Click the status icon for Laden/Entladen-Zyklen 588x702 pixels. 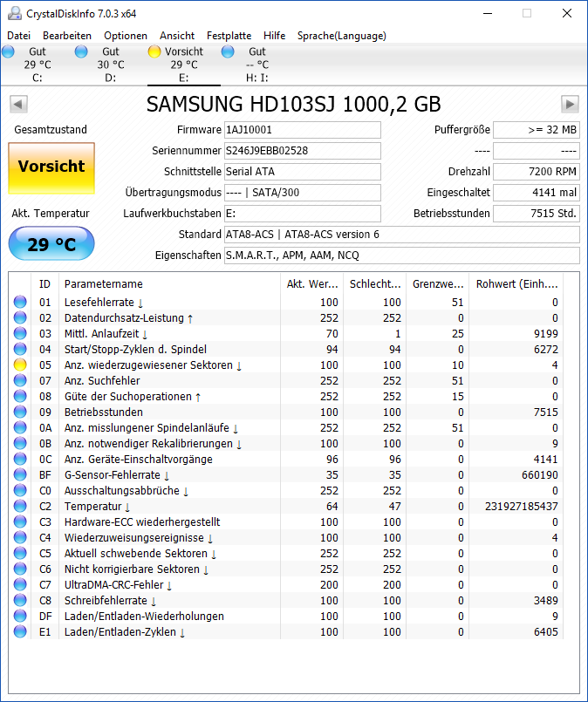coord(20,631)
